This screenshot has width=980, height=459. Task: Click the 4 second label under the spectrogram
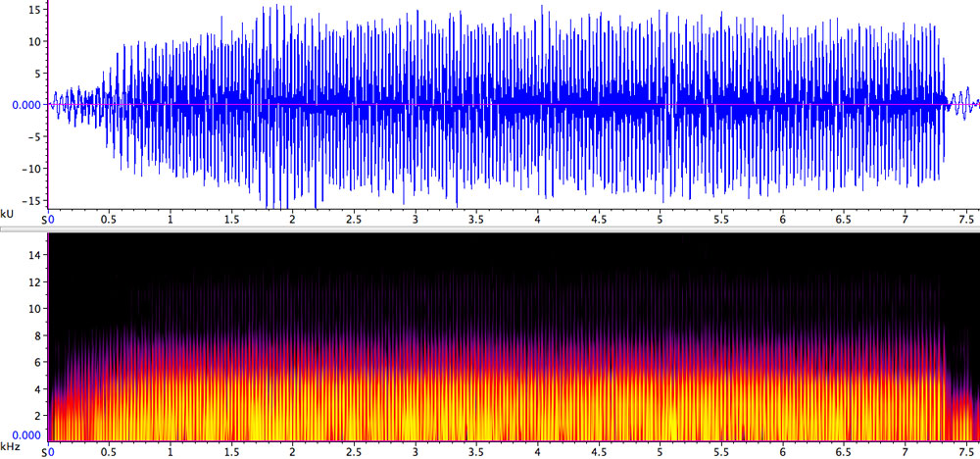point(537,451)
